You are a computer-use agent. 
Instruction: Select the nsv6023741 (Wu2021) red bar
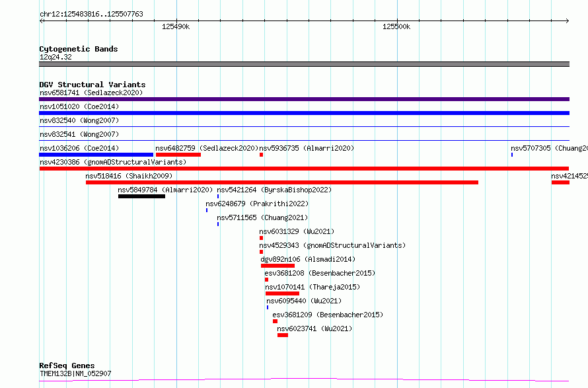coord(283,335)
